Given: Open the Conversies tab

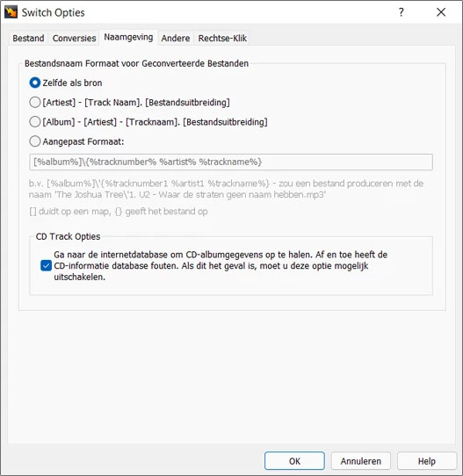Looking at the screenshot, I should [x=74, y=39].
